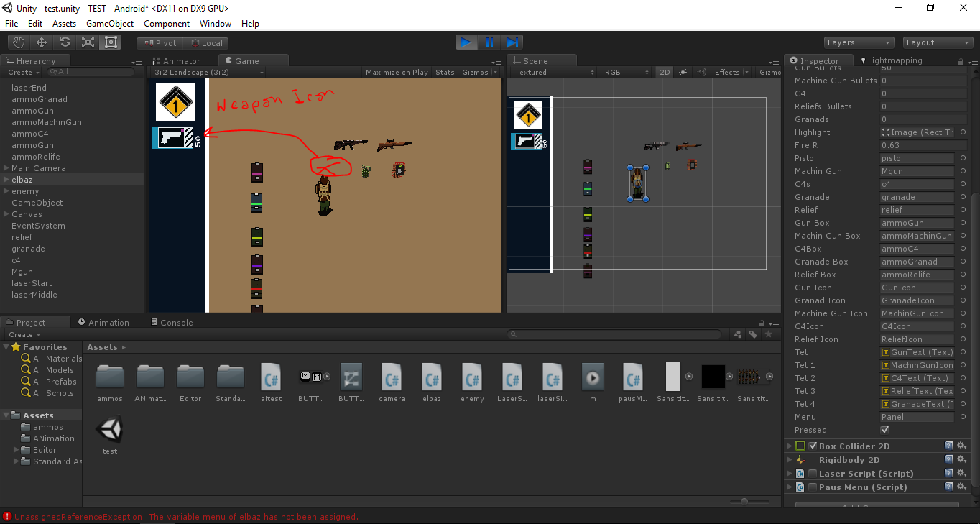The width and height of the screenshot is (980, 524).
Task: Open the Textured draw mode dropdown
Action: pos(553,73)
